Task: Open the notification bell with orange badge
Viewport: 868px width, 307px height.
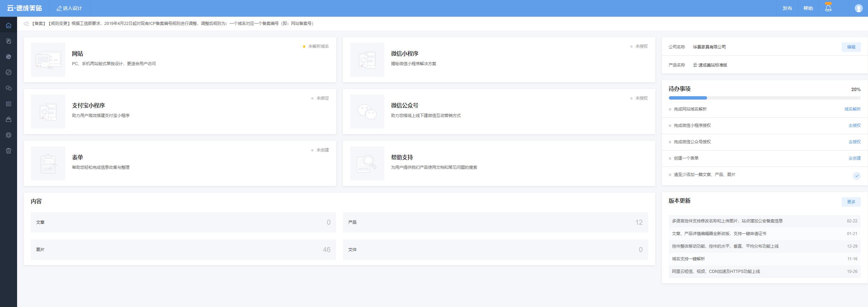Action: (827, 8)
